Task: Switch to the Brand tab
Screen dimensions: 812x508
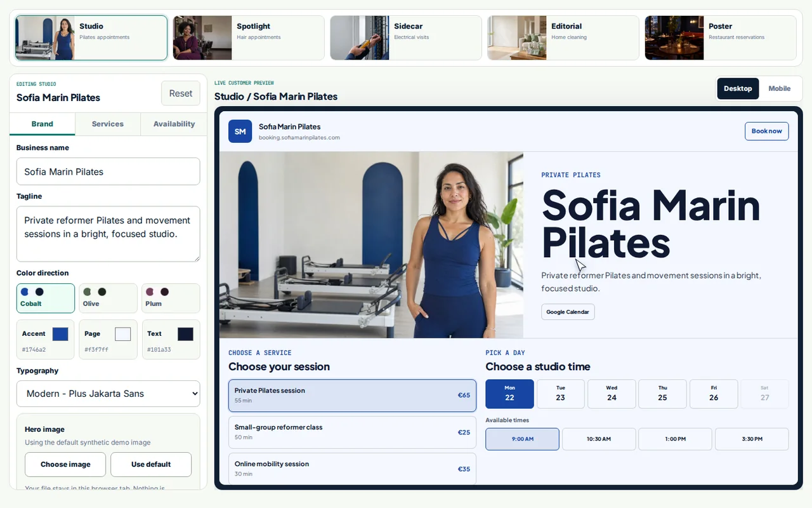Action: coord(43,124)
